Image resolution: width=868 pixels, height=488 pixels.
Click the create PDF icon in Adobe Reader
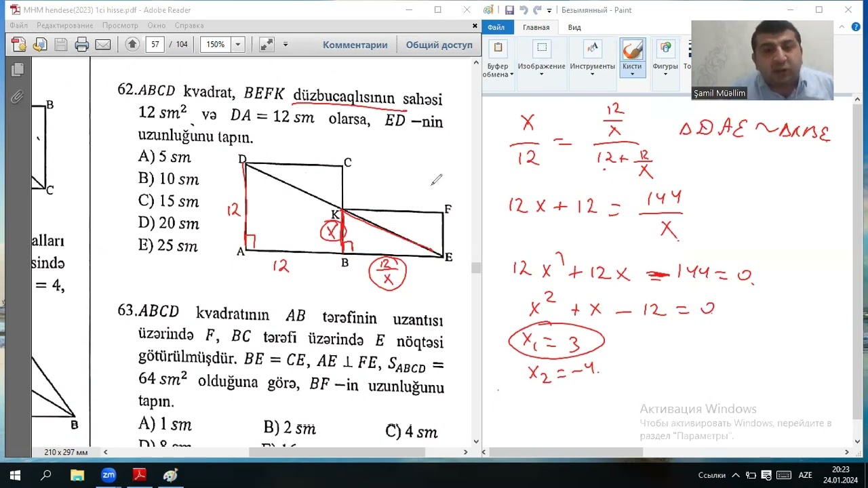click(18, 45)
